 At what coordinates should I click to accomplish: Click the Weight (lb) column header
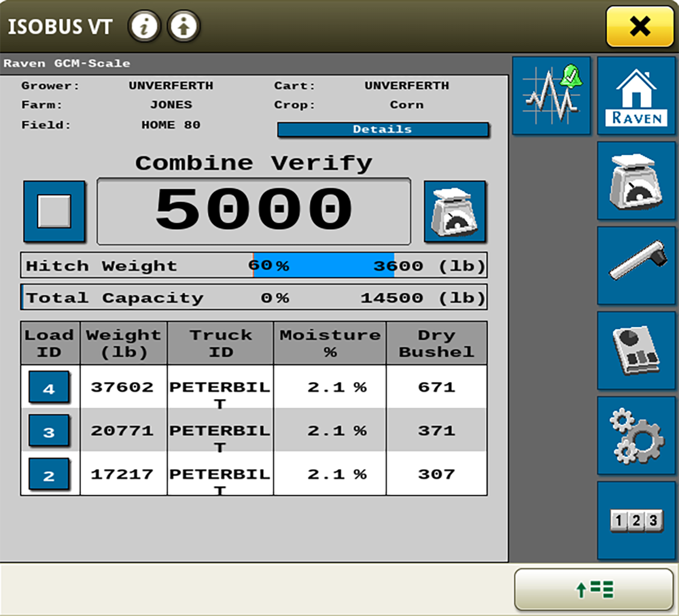[x=123, y=343]
